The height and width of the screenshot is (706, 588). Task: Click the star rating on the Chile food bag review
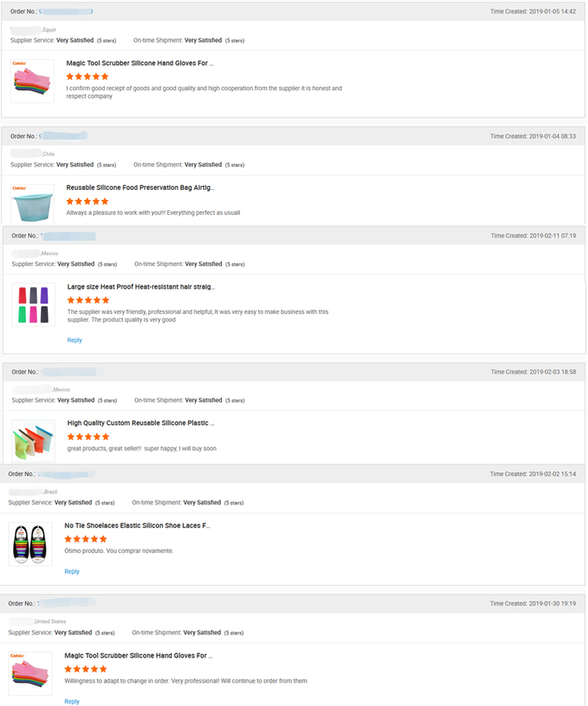tap(87, 202)
